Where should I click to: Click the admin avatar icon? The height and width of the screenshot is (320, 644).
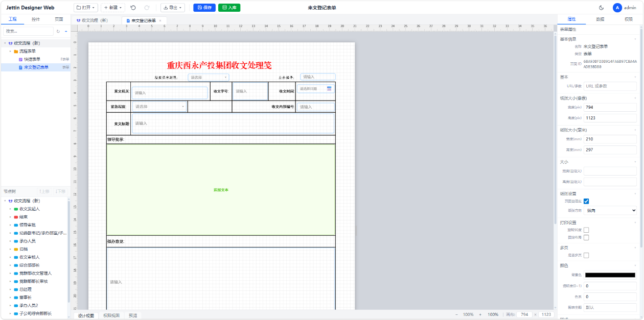point(617,8)
